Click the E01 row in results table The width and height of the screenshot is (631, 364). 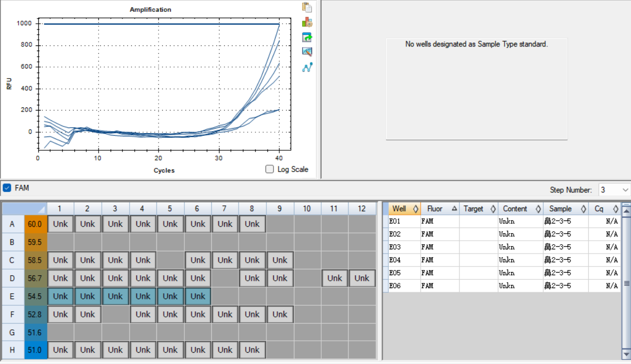pos(502,221)
